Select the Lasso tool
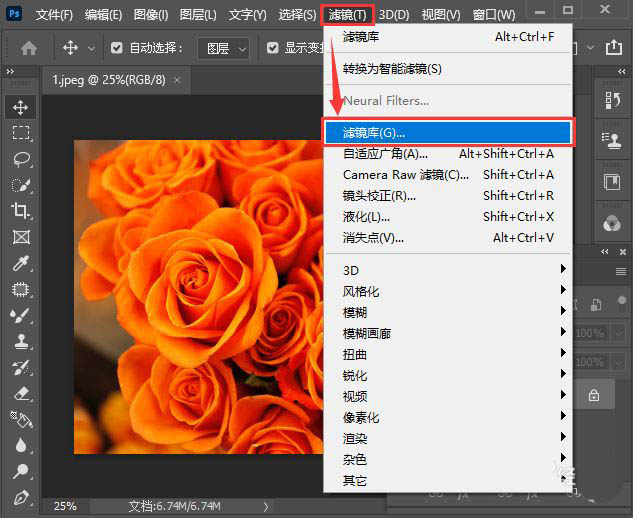633x518 pixels. (21, 159)
